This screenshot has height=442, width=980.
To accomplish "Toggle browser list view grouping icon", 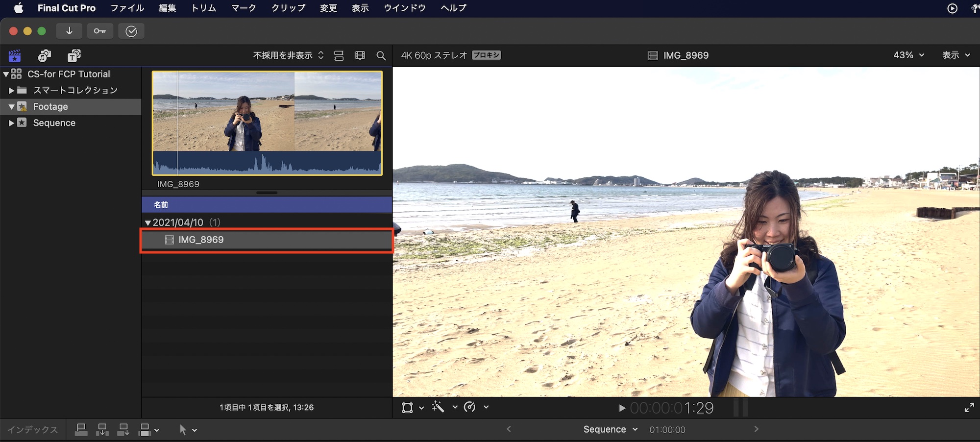I will [339, 56].
